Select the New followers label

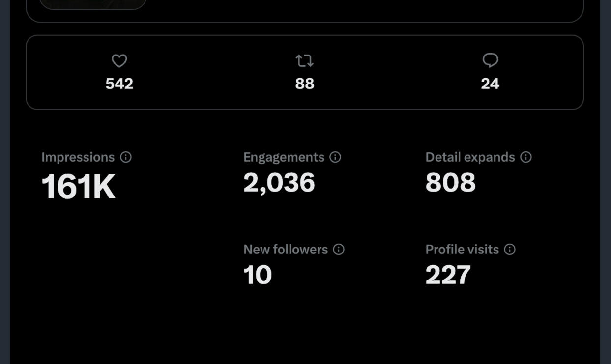[x=286, y=250]
